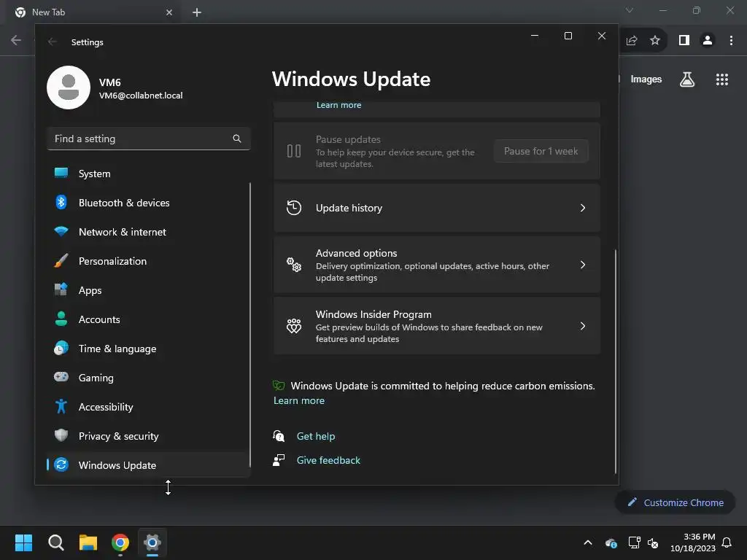Image resolution: width=747 pixels, height=560 pixels.
Task: Click the network tray icon
Action: coord(634,542)
